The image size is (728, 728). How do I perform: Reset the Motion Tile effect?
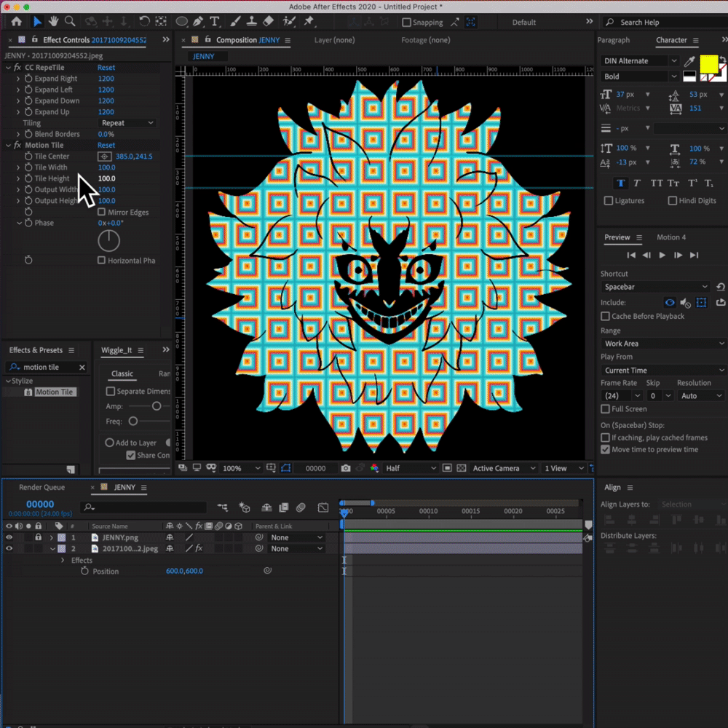tap(106, 146)
